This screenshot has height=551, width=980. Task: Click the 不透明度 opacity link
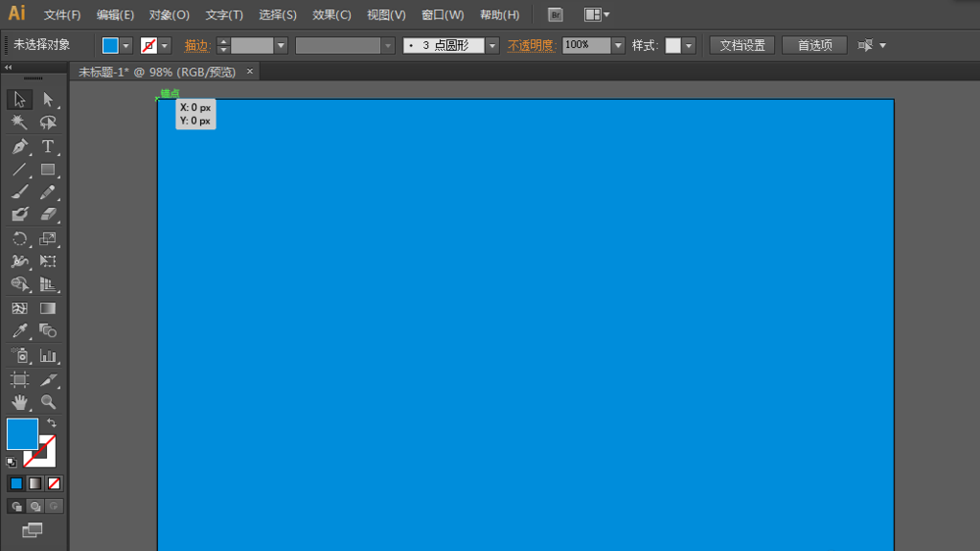[530, 46]
